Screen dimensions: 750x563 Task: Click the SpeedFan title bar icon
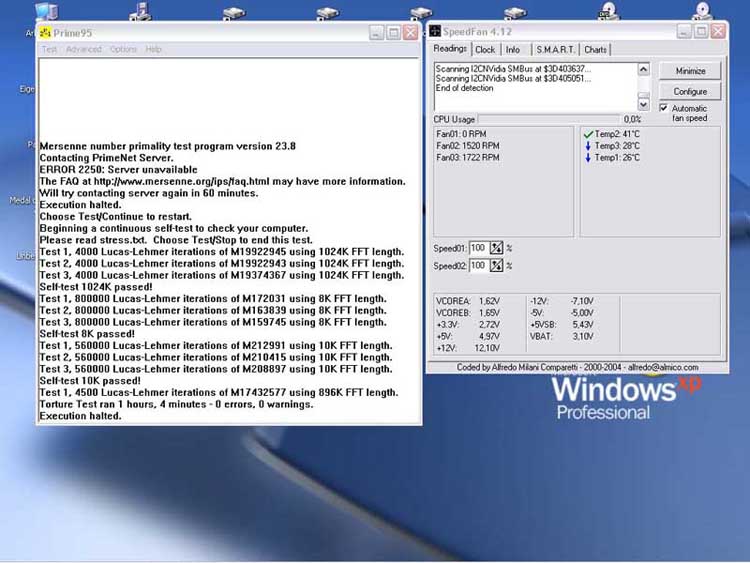pos(435,32)
